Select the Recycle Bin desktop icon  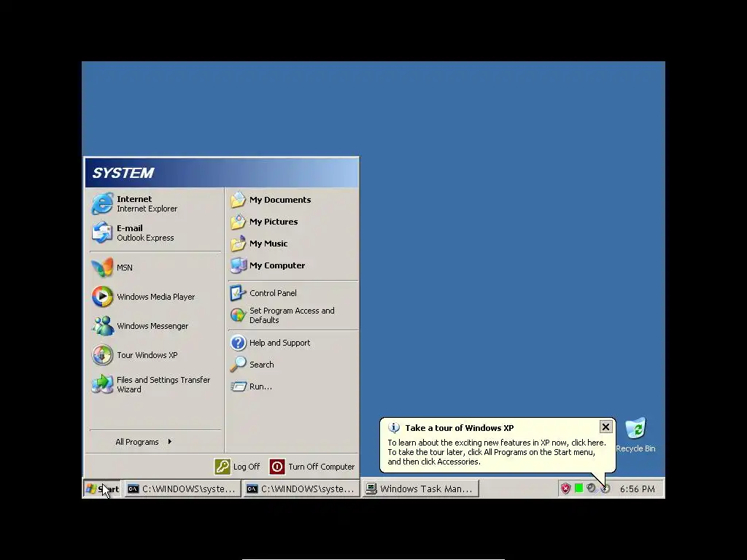[635, 428]
